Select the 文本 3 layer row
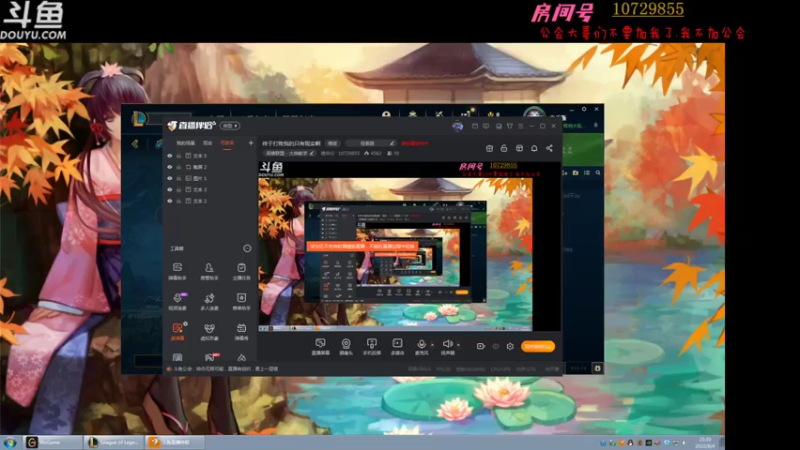 [209, 189]
